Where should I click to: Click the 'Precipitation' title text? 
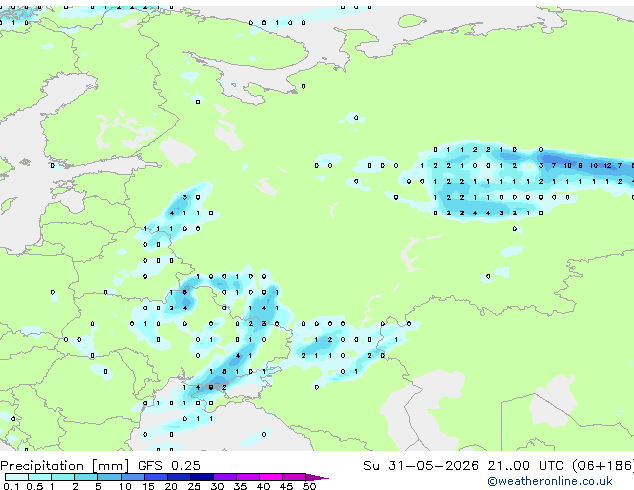(42, 466)
